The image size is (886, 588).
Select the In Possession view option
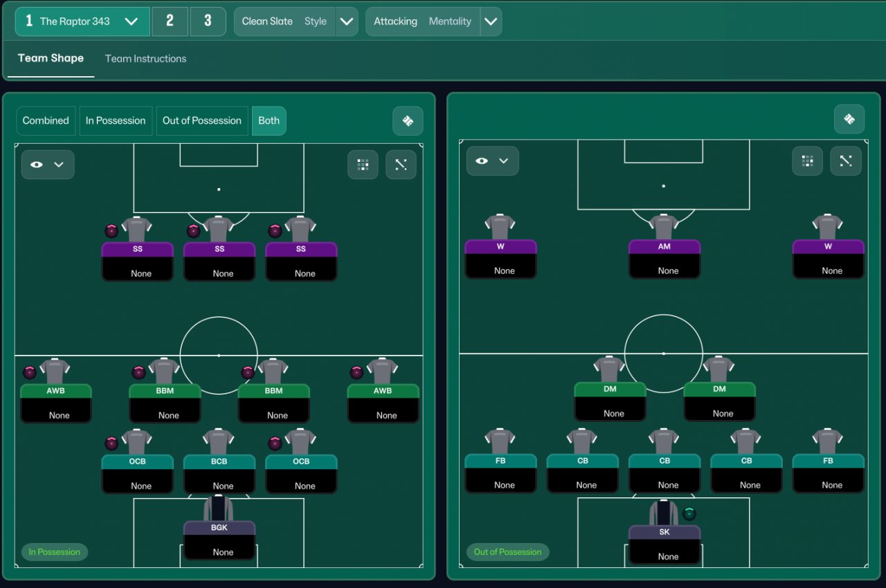point(116,120)
